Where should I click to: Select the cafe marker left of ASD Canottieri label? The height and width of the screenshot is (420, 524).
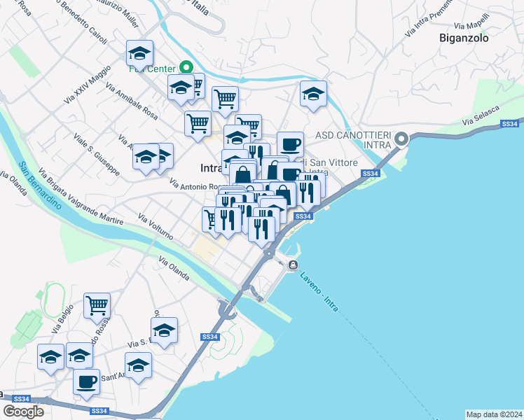(290, 146)
